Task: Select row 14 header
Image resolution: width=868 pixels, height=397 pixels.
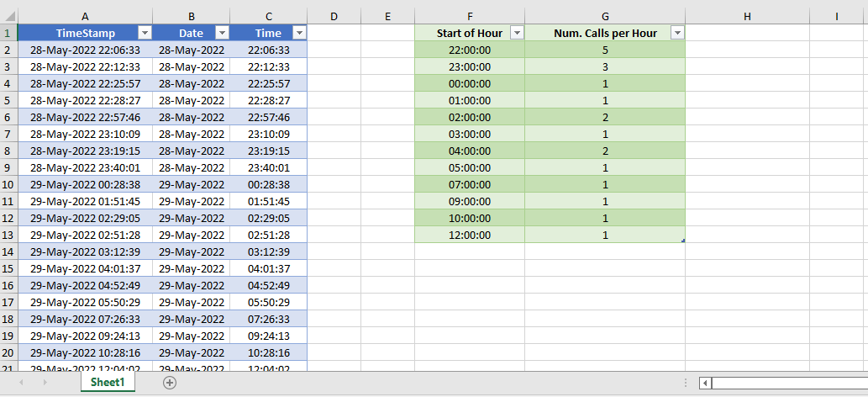Action: [9, 251]
